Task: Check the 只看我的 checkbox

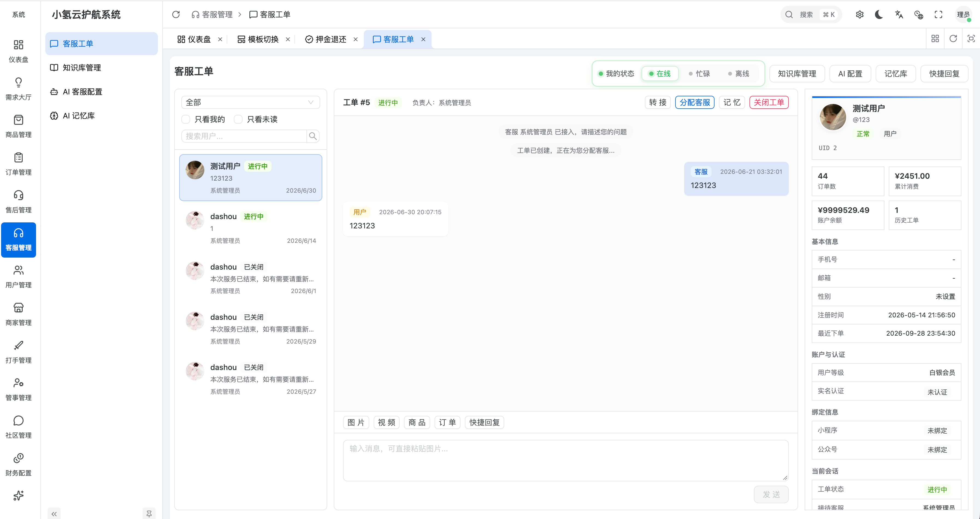Action: (x=186, y=119)
